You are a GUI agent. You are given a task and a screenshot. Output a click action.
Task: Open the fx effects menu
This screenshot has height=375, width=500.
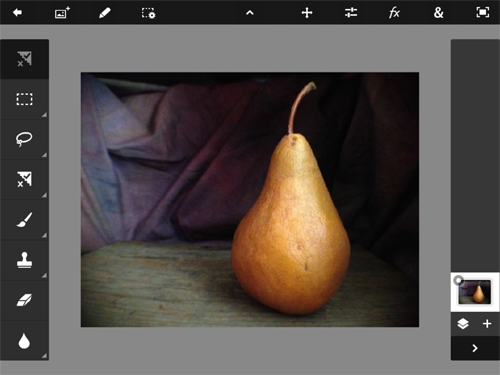coord(394,13)
